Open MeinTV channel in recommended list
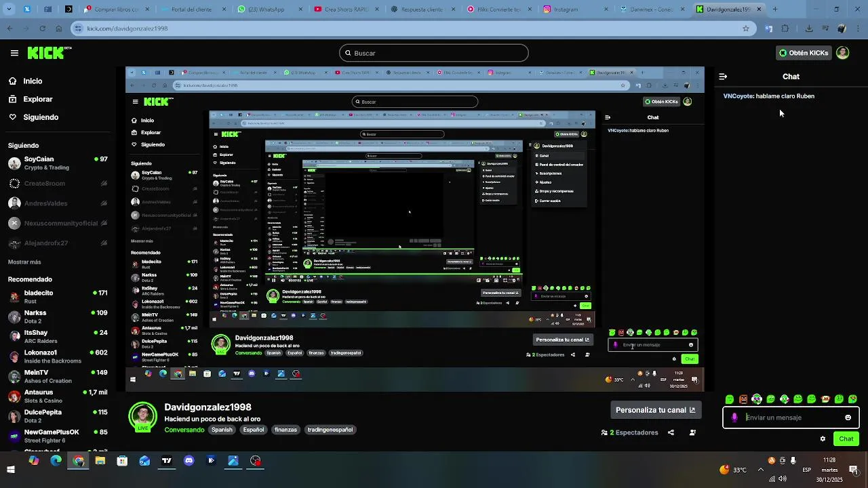This screenshot has width=868, height=488. click(x=57, y=376)
